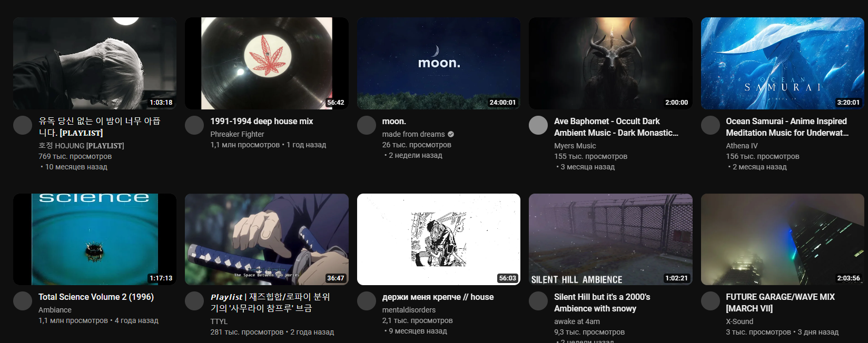Click the Athena IV channel avatar
Viewport: 868px width, 343px height.
(x=711, y=125)
